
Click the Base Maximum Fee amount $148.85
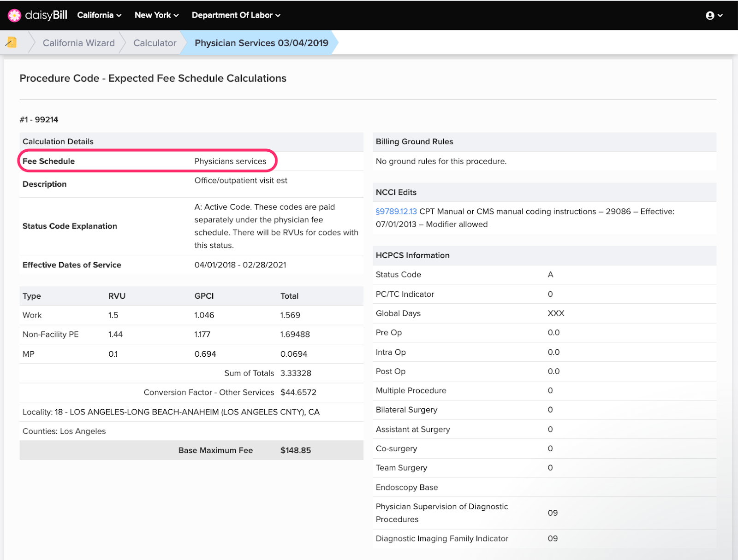click(x=295, y=450)
